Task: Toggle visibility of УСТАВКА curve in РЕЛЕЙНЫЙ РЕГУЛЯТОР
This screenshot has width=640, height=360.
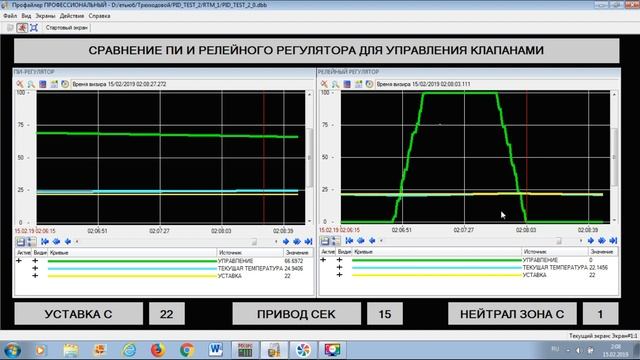Action: pyautogui.click(x=339, y=275)
